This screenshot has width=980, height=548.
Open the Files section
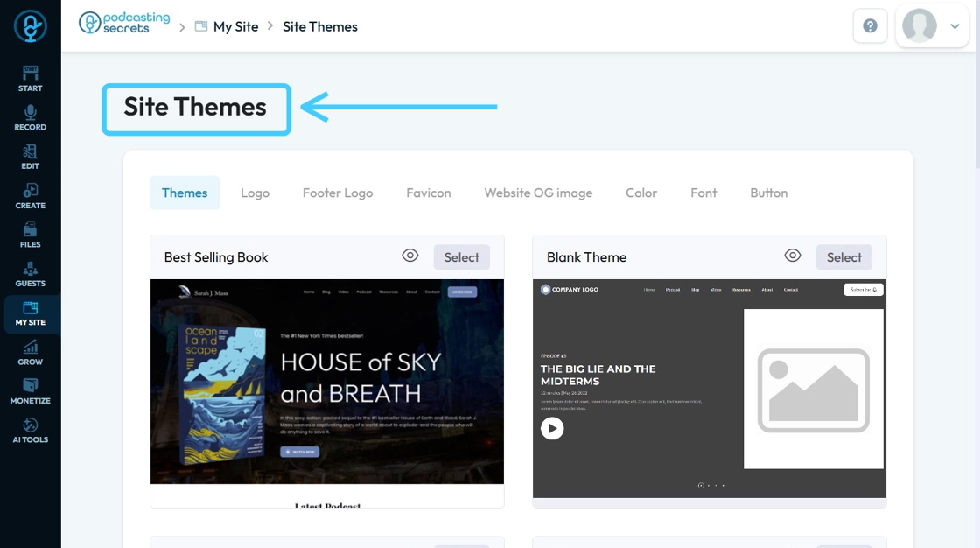(x=30, y=235)
